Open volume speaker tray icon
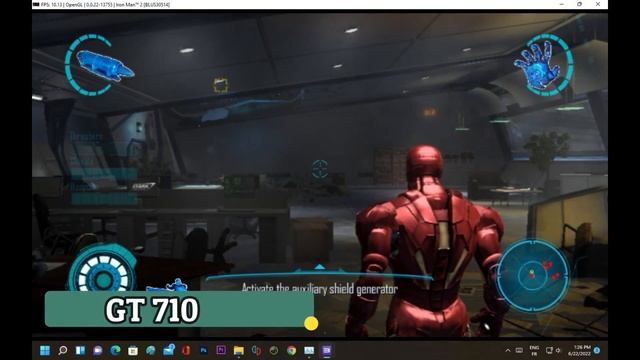The image size is (640, 360). [558, 350]
